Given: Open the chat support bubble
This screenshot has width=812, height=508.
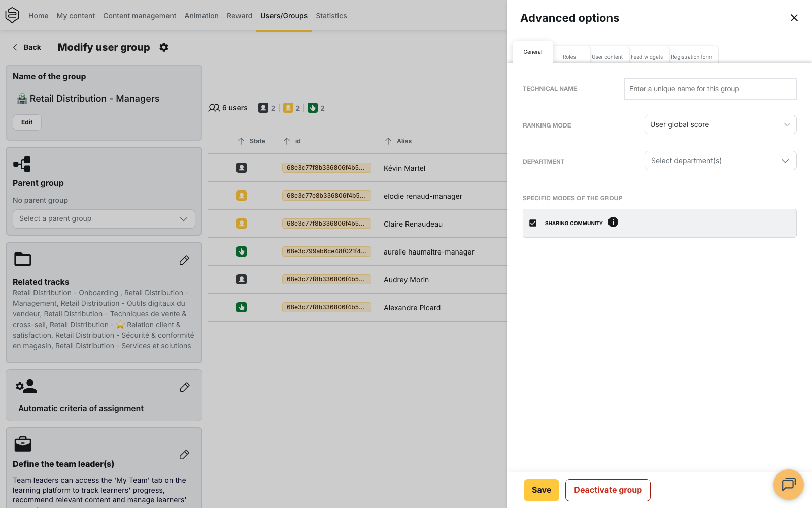Looking at the screenshot, I should click(789, 485).
